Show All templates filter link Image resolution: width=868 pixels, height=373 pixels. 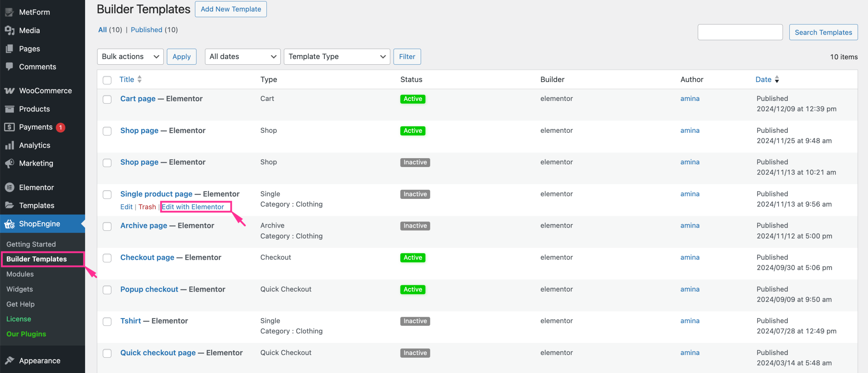click(102, 30)
